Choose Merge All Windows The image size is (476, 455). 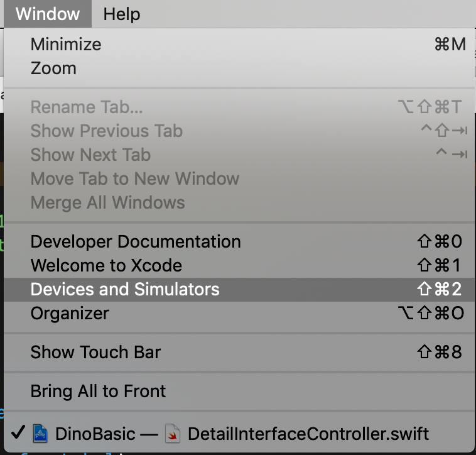[x=239, y=202]
